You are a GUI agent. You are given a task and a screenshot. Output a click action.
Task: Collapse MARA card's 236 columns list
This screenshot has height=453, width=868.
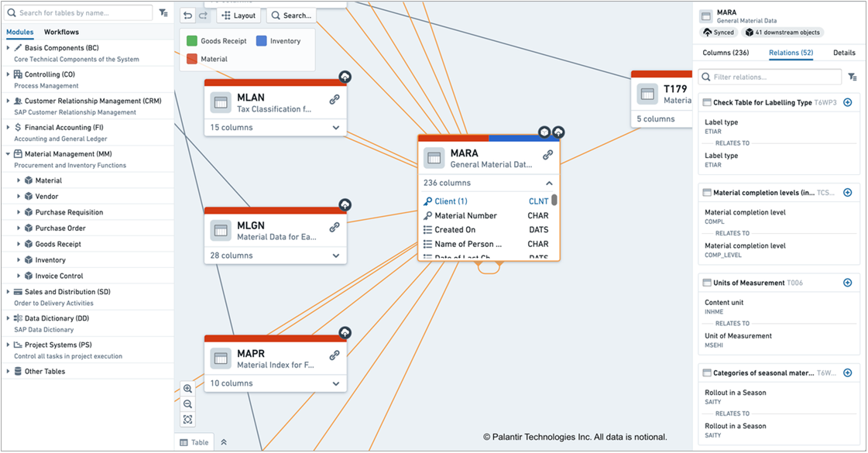[549, 184]
